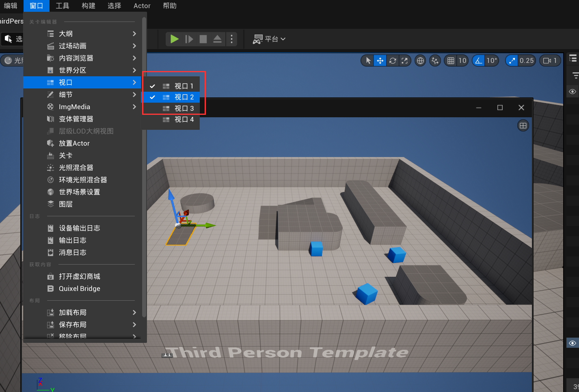Toggle surface snapping icon
Viewport: 579px width, 392px height.
pyautogui.click(x=435, y=60)
